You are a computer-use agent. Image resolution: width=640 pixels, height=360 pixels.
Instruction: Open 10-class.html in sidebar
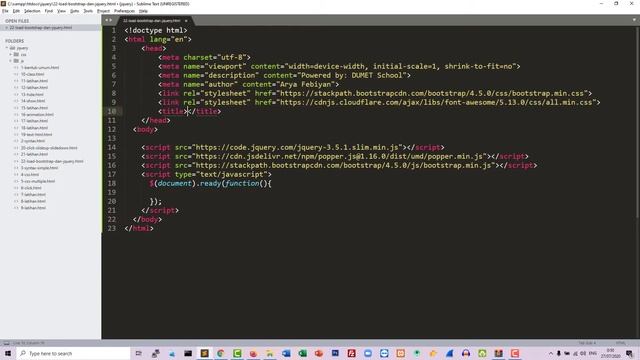tap(33, 74)
